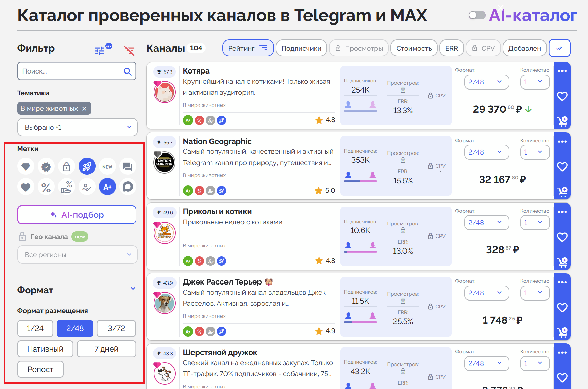Click the select-all checkmark button near Добавлен
The height and width of the screenshot is (389, 588).
[x=559, y=48]
